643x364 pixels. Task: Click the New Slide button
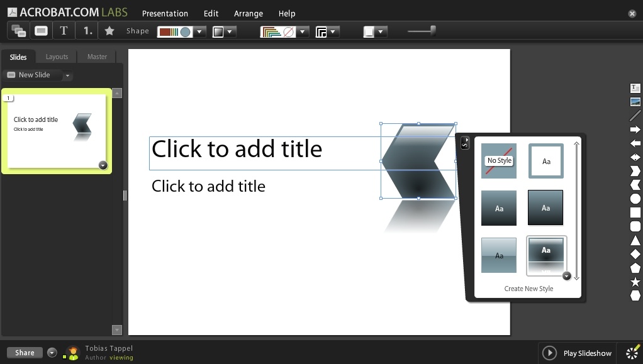point(33,75)
